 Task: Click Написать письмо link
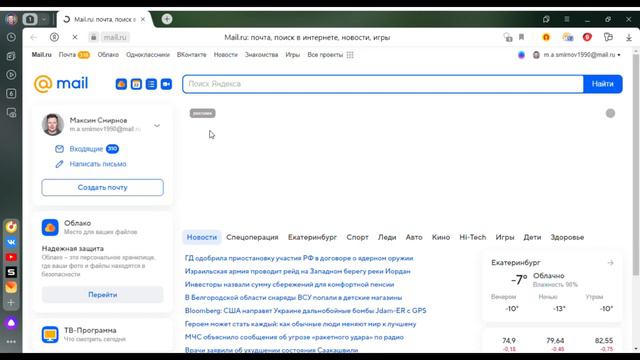pos(98,164)
